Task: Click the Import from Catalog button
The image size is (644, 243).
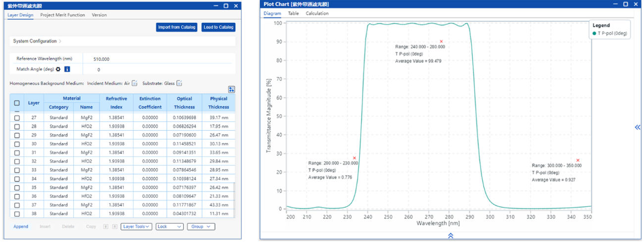Action: pos(177,27)
